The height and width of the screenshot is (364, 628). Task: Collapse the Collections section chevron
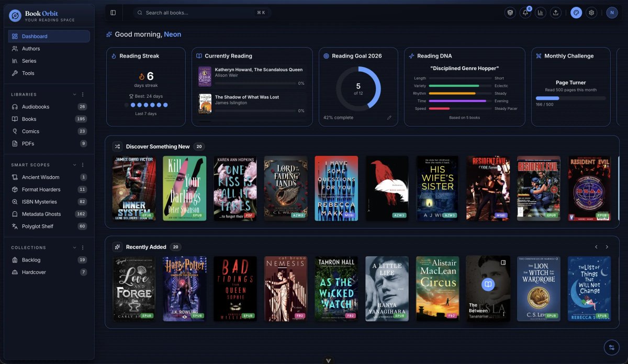[x=74, y=247]
